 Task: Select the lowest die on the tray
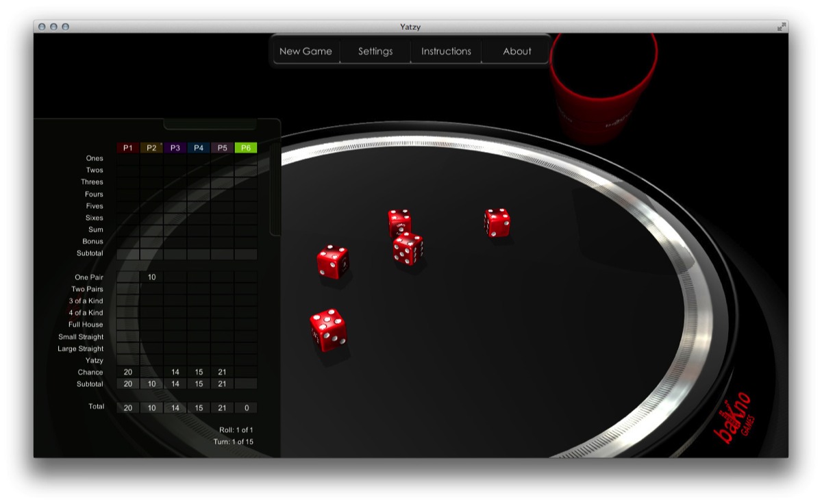[328, 329]
